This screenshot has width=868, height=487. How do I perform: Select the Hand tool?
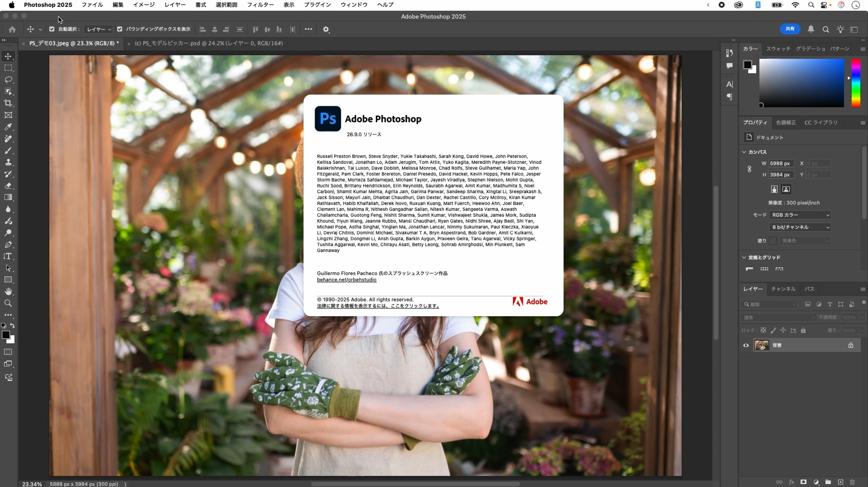click(x=8, y=291)
